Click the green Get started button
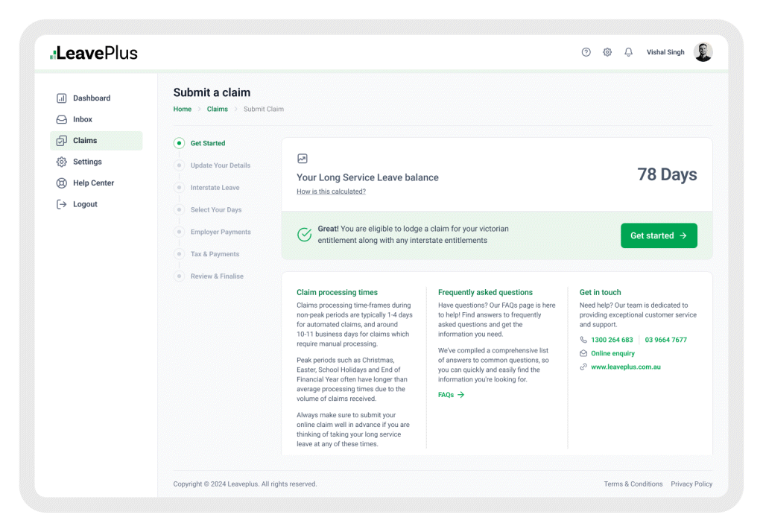Screen dimensions: 763x532 coord(659,235)
